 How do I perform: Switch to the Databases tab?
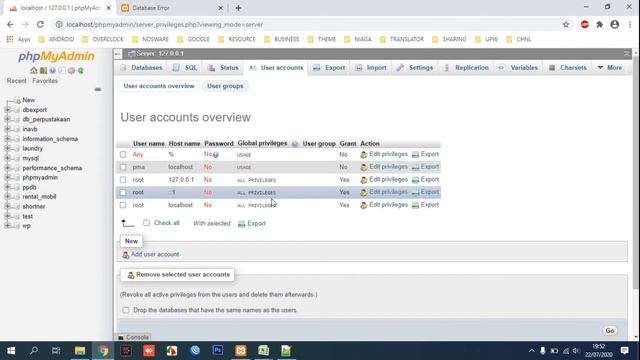pyautogui.click(x=142, y=68)
